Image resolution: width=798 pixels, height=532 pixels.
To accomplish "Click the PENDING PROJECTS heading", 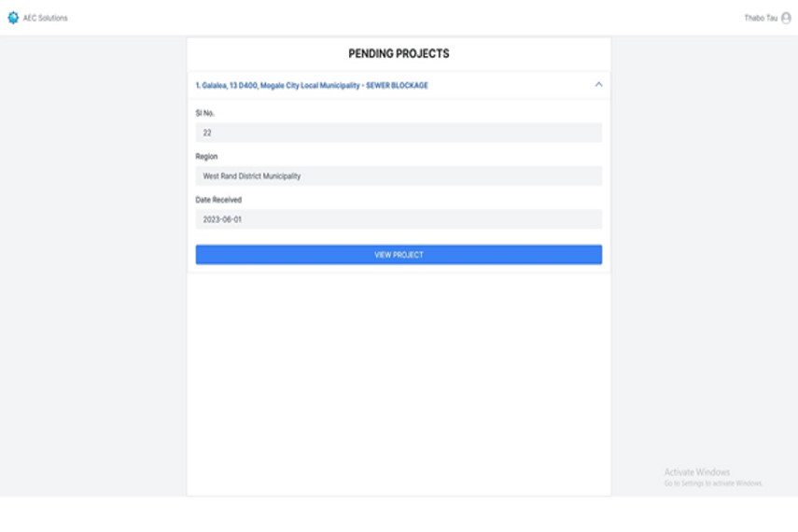I will coord(399,53).
